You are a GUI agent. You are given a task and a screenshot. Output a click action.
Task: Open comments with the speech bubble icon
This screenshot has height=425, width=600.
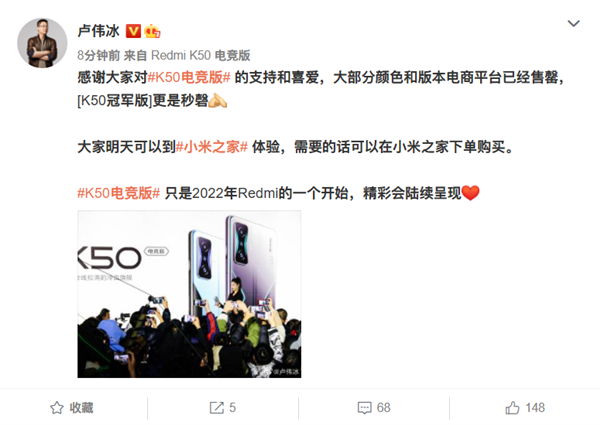click(x=364, y=408)
